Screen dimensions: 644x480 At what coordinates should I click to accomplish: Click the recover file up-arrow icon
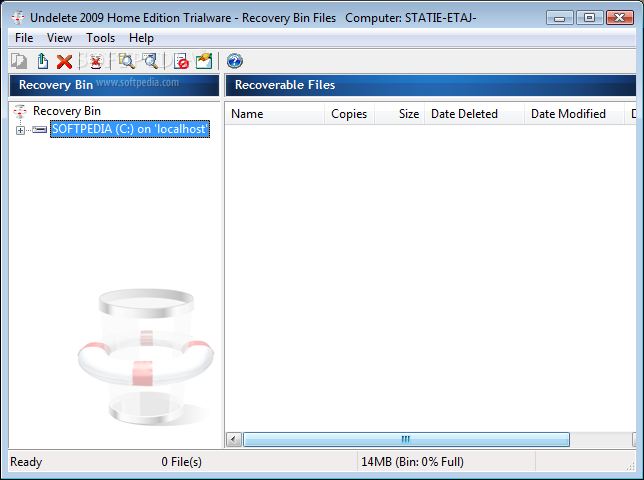click(42, 62)
